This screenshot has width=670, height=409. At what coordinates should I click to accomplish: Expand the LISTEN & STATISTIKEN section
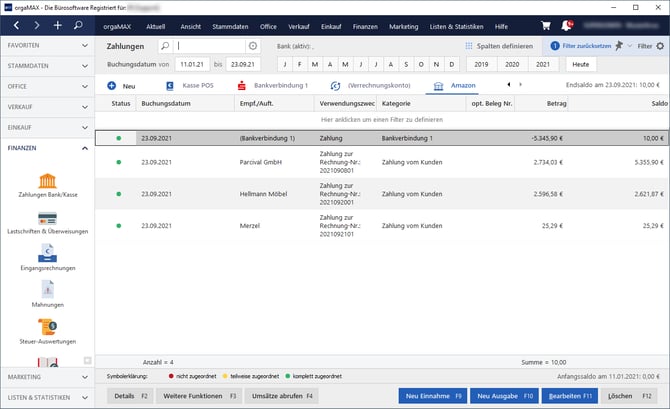(47, 397)
